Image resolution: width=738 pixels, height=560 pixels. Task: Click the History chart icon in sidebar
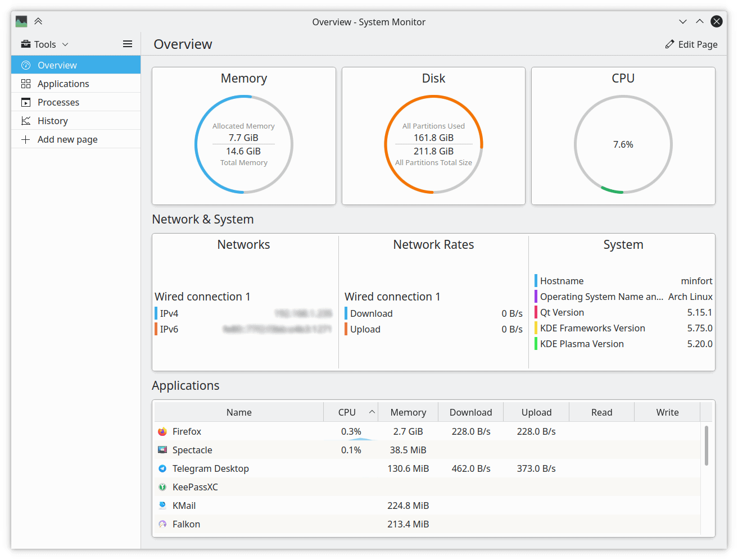click(x=26, y=121)
